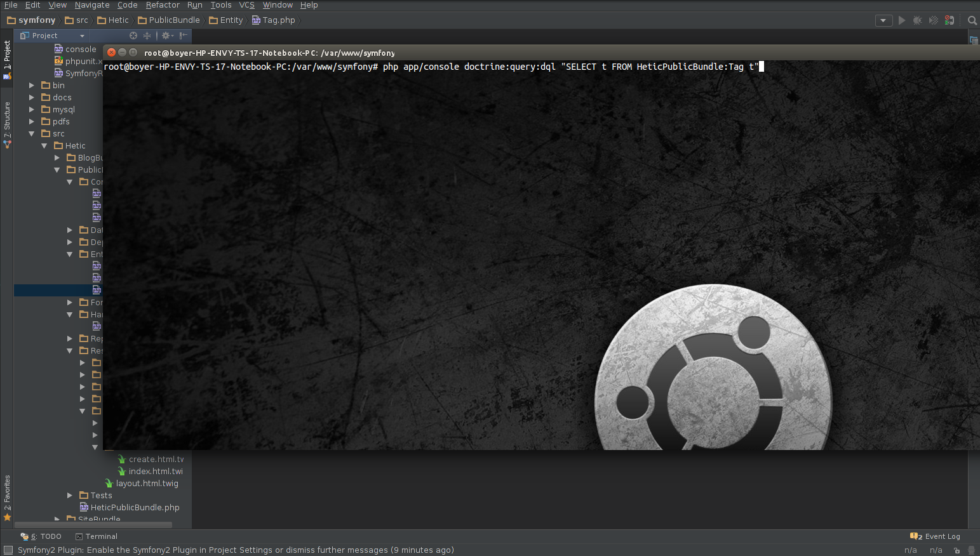Expand the bin folder arrow

click(32, 85)
